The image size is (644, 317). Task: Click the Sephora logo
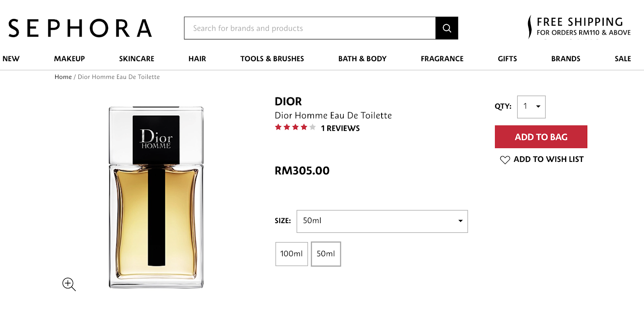(x=80, y=28)
